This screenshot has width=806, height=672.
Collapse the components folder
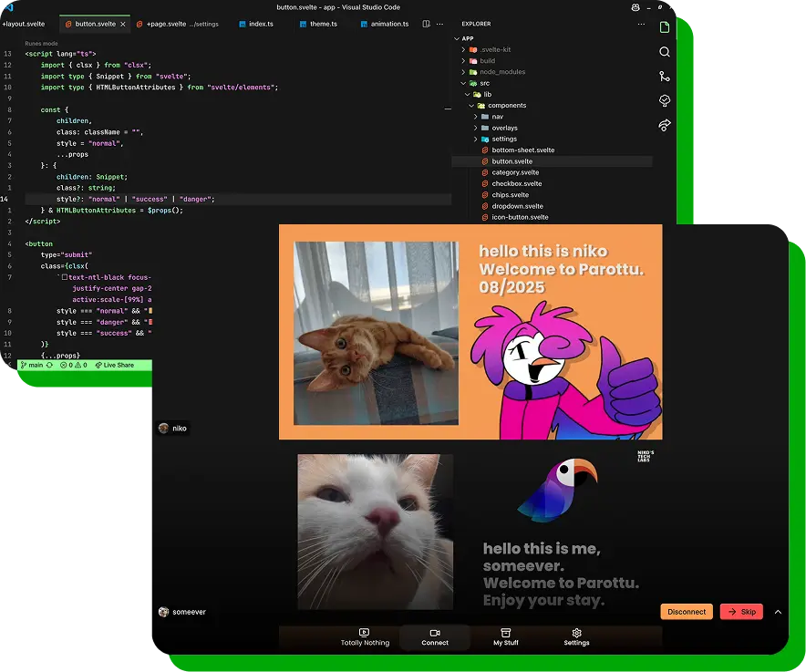(498, 106)
